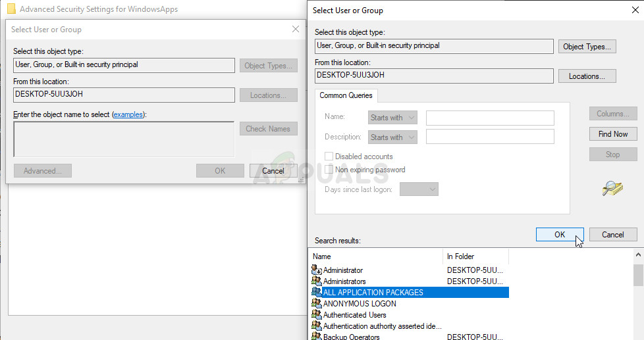Screen dimensions: 644x340
Task: Sort results by the Name column header
Action: click(x=376, y=256)
